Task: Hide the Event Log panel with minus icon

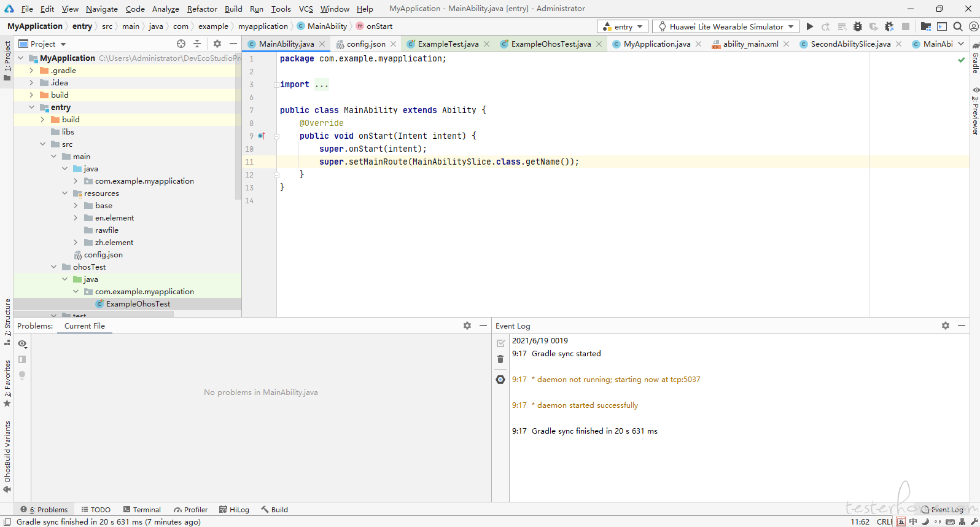Action: (962, 326)
